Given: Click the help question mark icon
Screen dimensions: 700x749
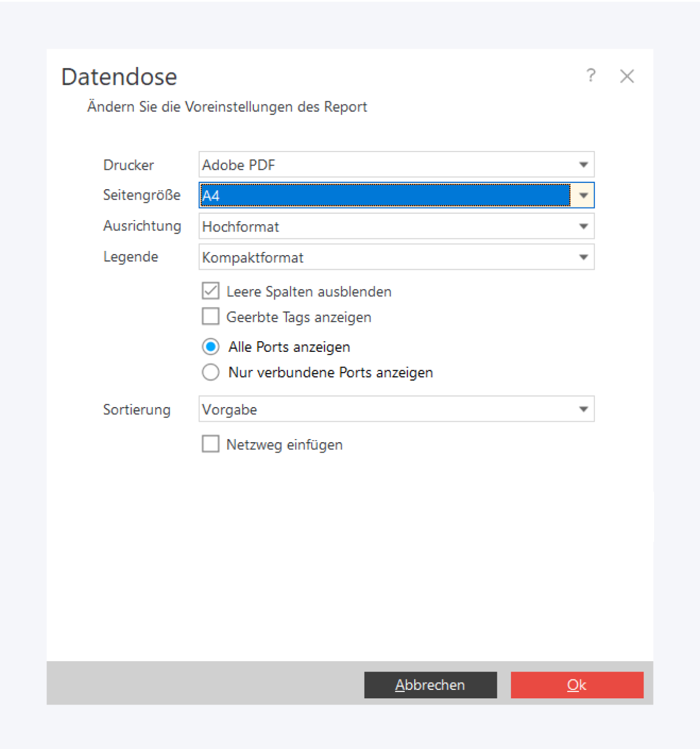Looking at the screenshot, I should (x=591, y=76).
